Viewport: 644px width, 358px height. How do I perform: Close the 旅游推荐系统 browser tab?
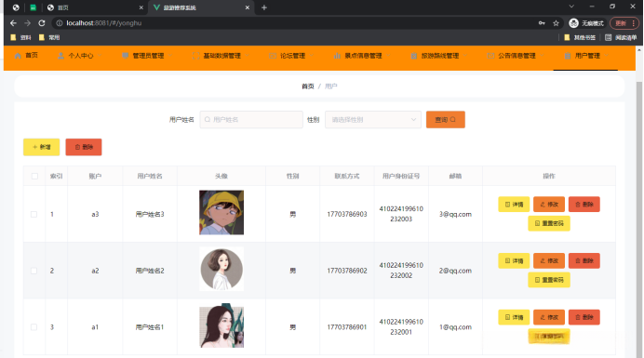[x=248, y=7]
